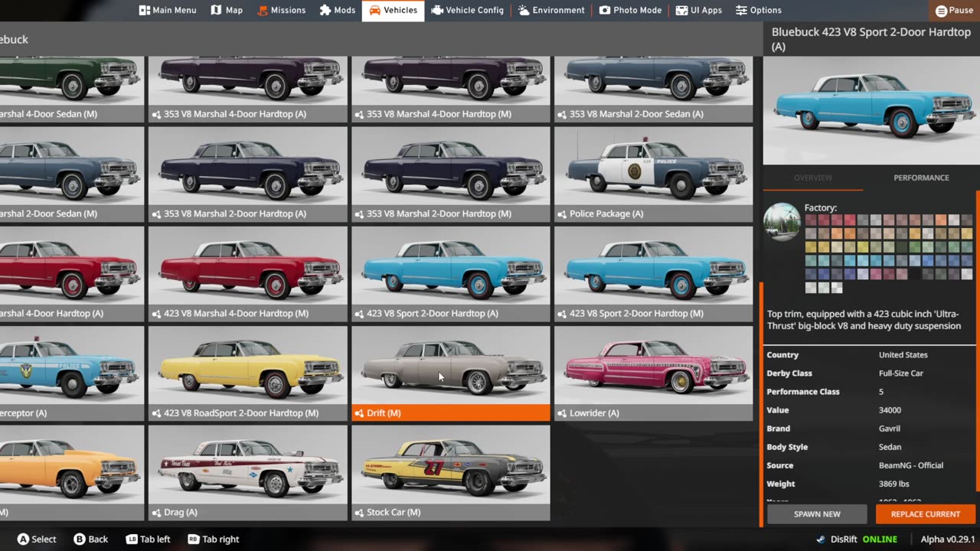Click the orange Missions icon

point(263,11)
